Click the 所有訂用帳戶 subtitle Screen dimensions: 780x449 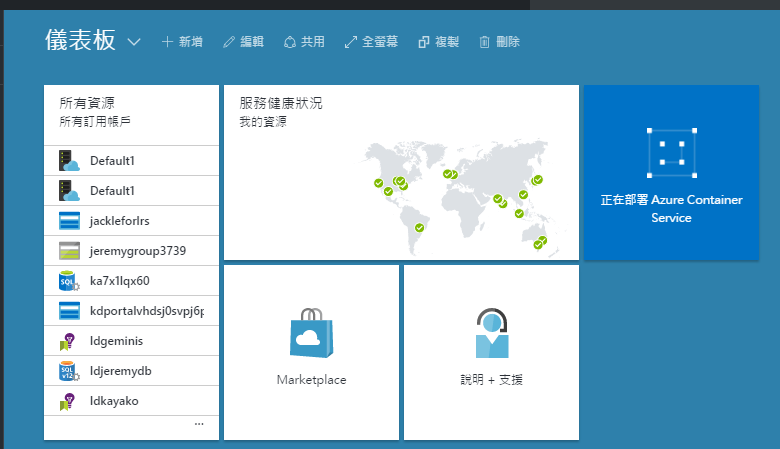click(95, 121)
